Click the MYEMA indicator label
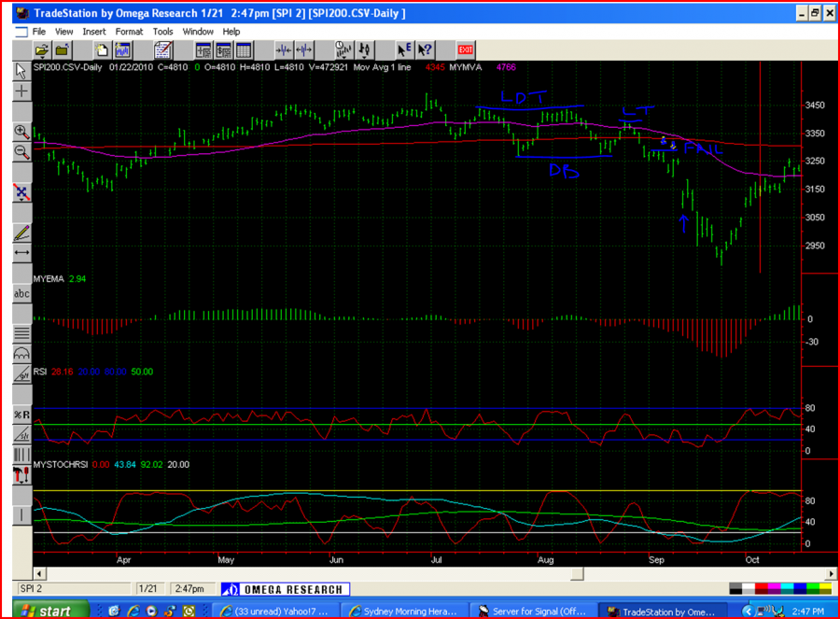 click(x=49, y=278)
